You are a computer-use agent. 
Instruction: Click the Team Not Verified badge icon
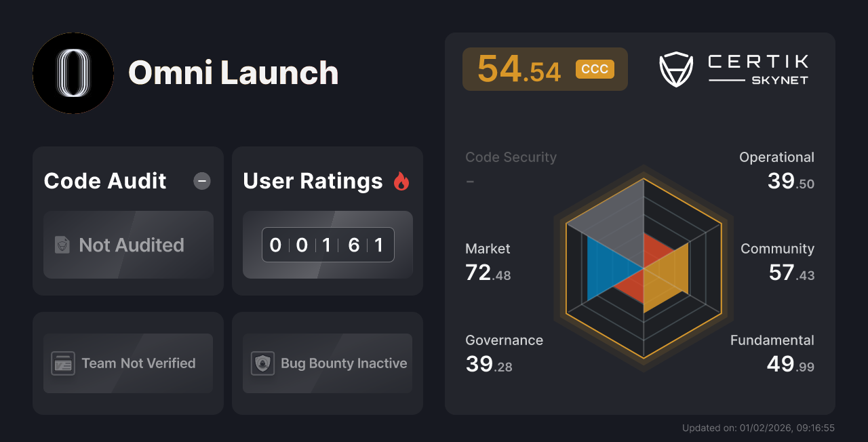point(63,363)
